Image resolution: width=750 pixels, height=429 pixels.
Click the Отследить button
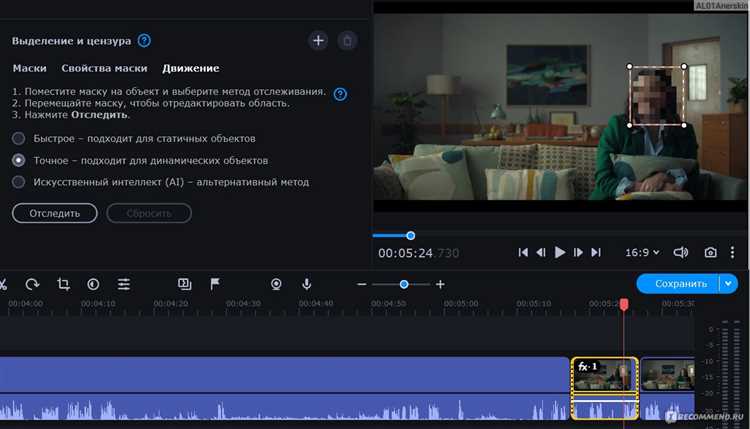(x=55, y=213)
